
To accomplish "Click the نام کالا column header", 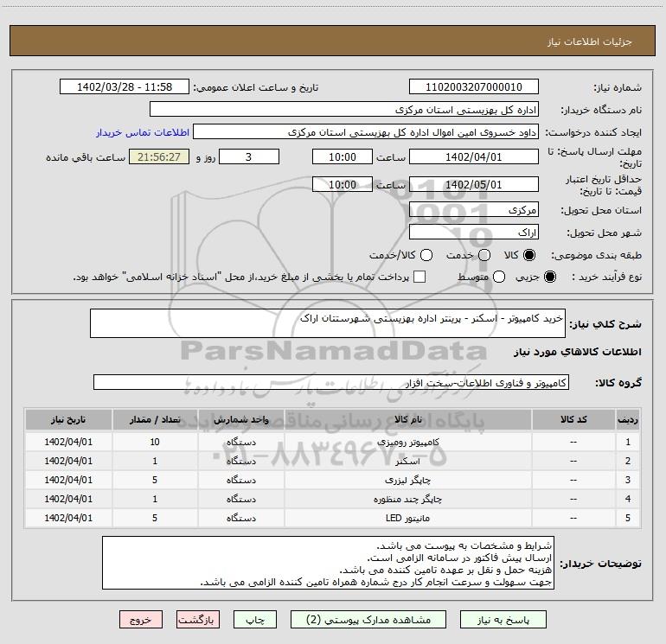I will (x=407, y=419).
